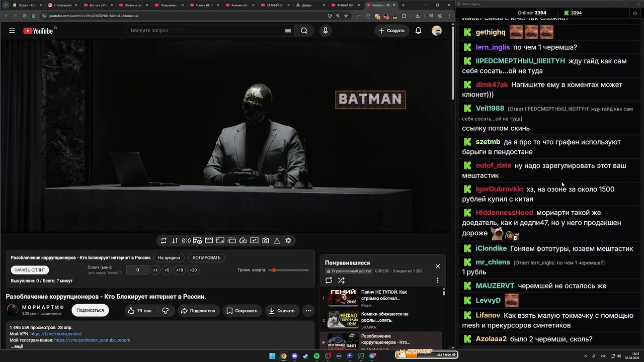Image resolution: width=644 pixels, height=362 pixels.
Task: Toggle the loop icon in player toolbar
Action: 164,241
